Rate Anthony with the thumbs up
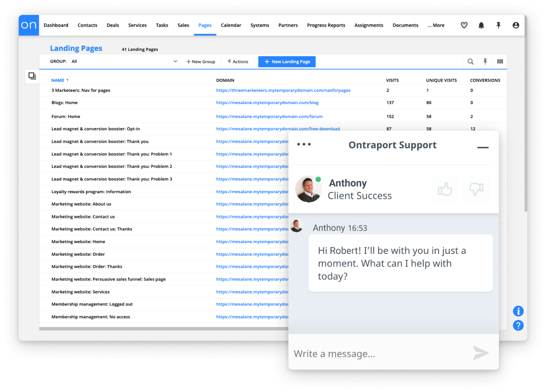Viewport: 546px width, 392px height. [445, 189]
